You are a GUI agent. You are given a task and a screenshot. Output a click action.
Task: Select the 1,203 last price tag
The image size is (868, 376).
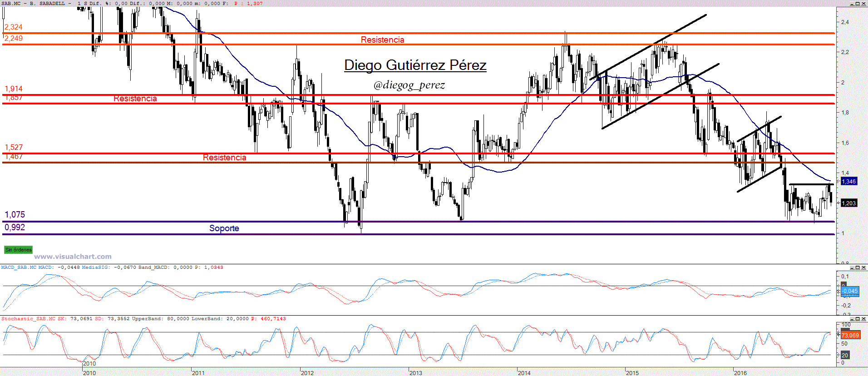(x=849, y=203)
